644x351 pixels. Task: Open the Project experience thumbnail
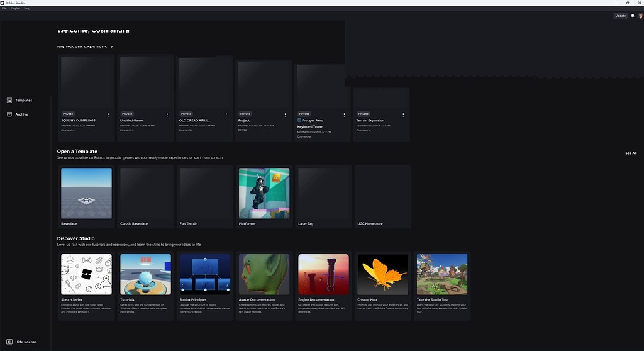264,85
